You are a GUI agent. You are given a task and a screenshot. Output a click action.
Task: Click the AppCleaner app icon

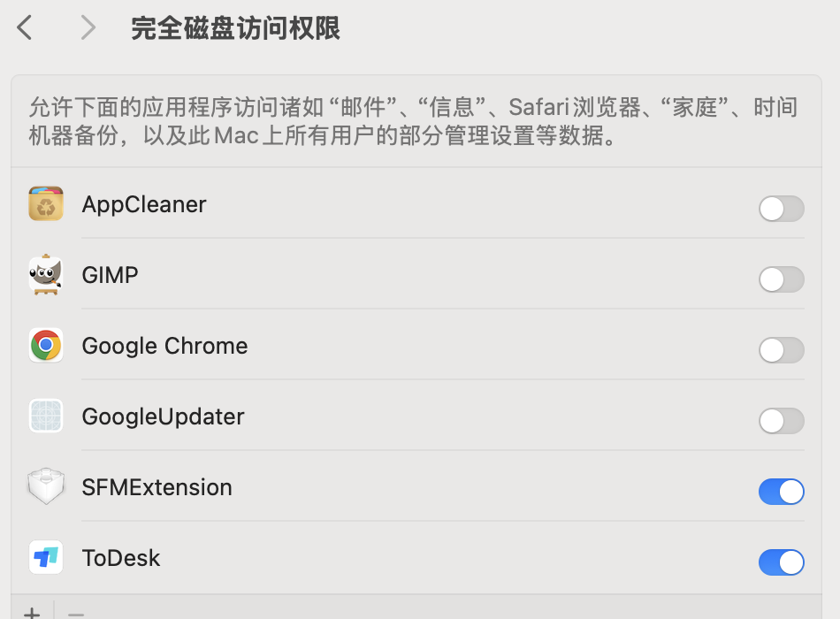(x=45, y=203)
